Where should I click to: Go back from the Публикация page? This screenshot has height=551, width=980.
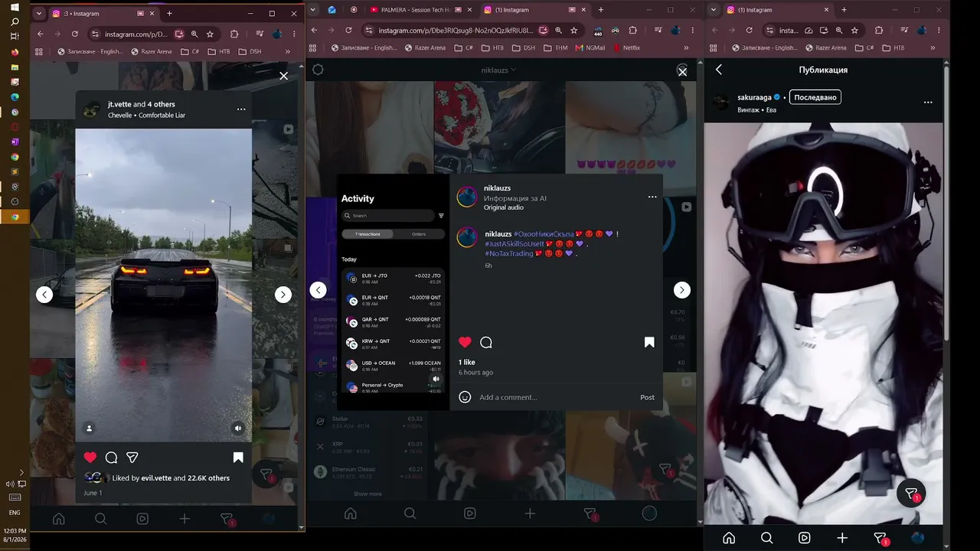719,70
